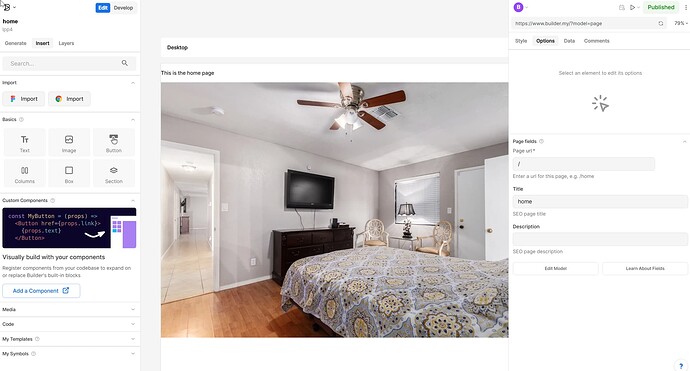Click the device preview icon beside play
Image resolution: width=690 pixels, height=371 pixels.
[x=622, y=7]
